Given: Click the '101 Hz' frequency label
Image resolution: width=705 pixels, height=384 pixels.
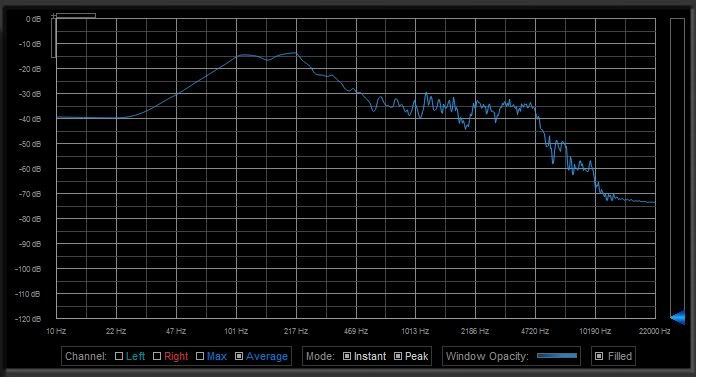Looking at the screenshot, I should [236, 331].
